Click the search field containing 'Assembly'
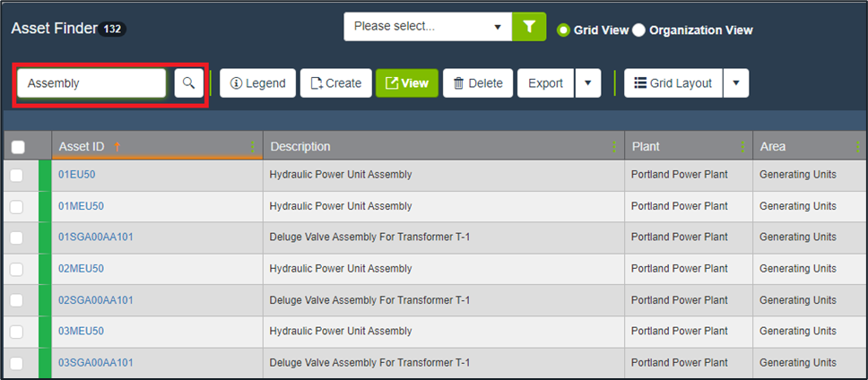The height and width of the screenshot is (380, 868). [x=91, y=83]
